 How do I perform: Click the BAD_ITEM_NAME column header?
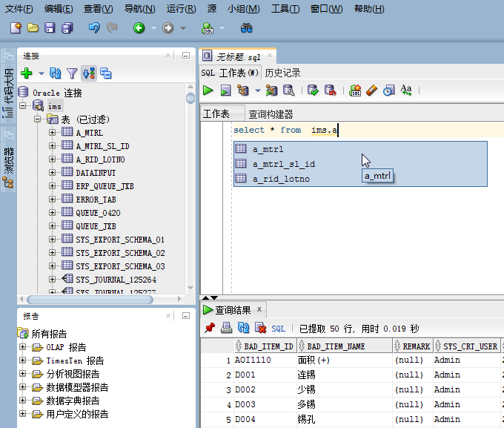tap(336, 346)
